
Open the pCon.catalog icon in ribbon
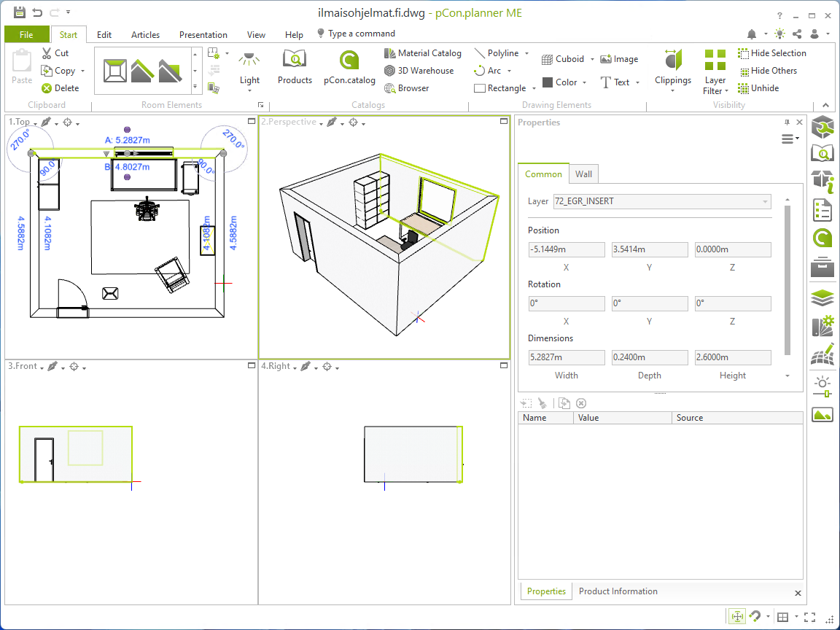(349, 67)
